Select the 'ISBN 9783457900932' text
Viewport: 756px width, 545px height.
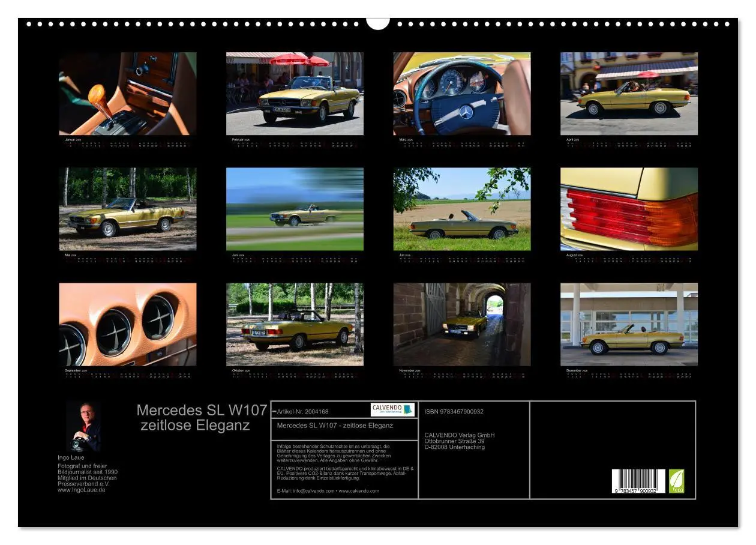[454, 411]
